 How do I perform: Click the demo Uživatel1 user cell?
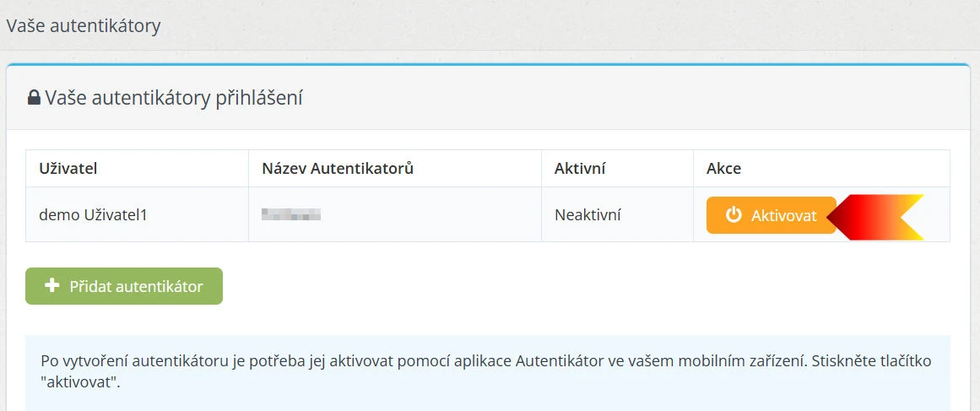pos(93,215)
